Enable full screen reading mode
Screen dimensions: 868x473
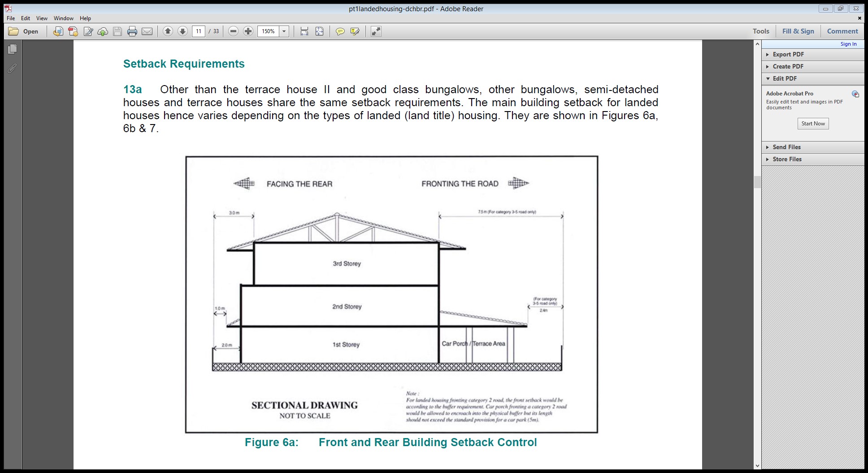point(375,31)
